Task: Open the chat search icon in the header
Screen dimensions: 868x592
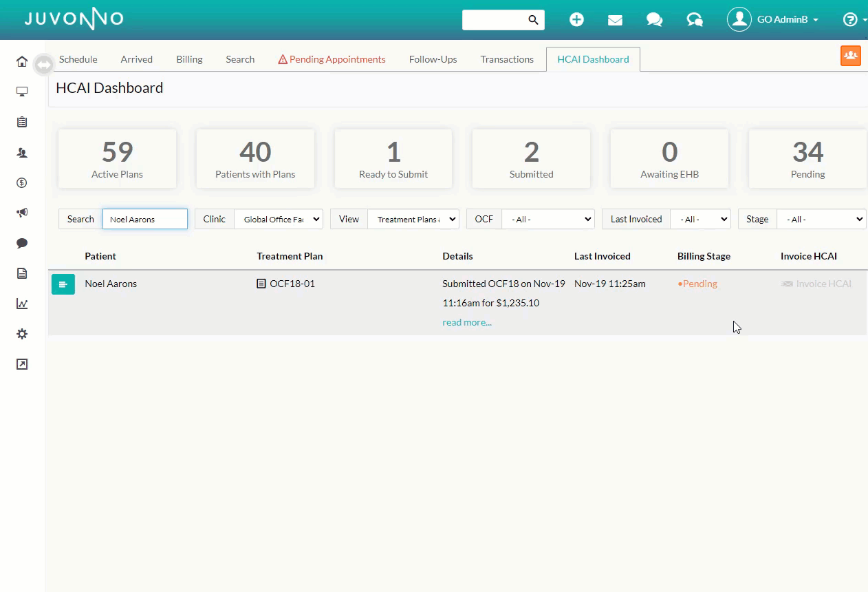Action: pos(695,20)
